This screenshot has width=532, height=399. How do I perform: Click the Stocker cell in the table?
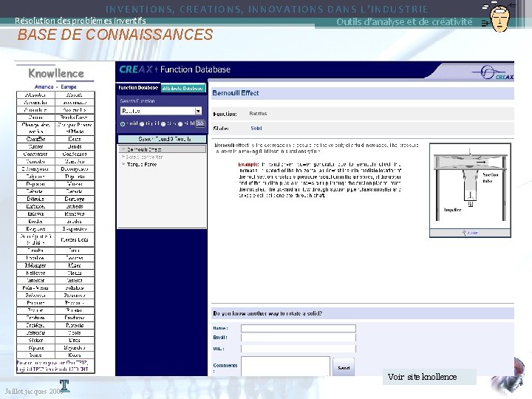[x=35, y=340]
